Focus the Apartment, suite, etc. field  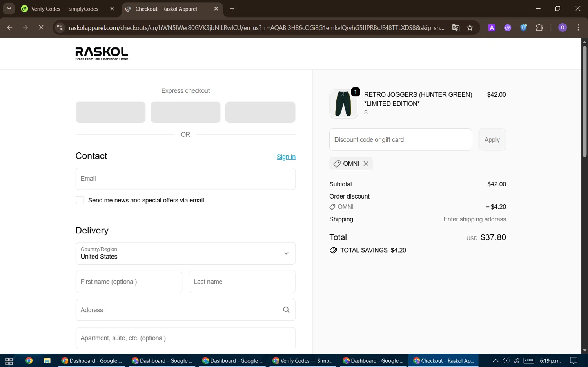point(185,338)
